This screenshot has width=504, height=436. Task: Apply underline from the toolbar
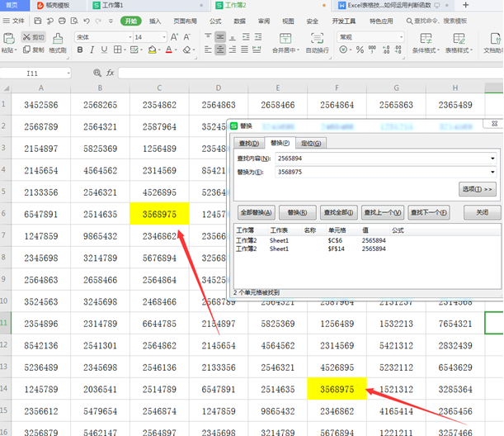tap(105, 50)
